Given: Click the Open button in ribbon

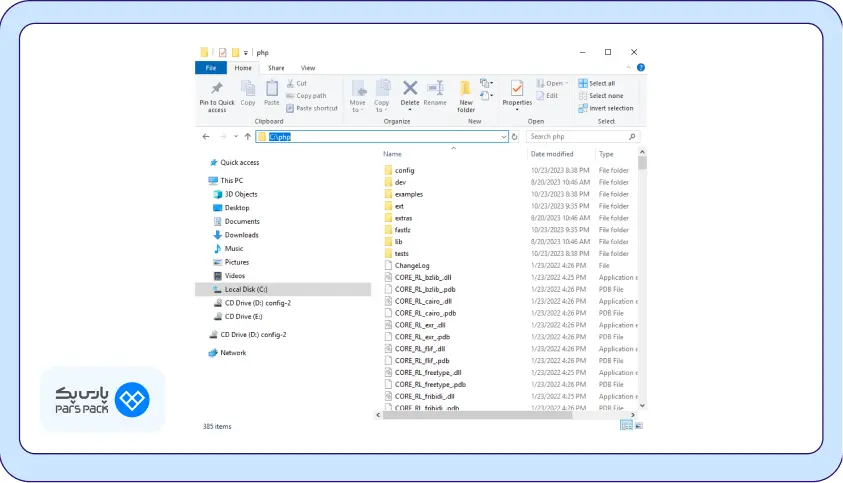Looking at the screenshot, I should 552,83.
